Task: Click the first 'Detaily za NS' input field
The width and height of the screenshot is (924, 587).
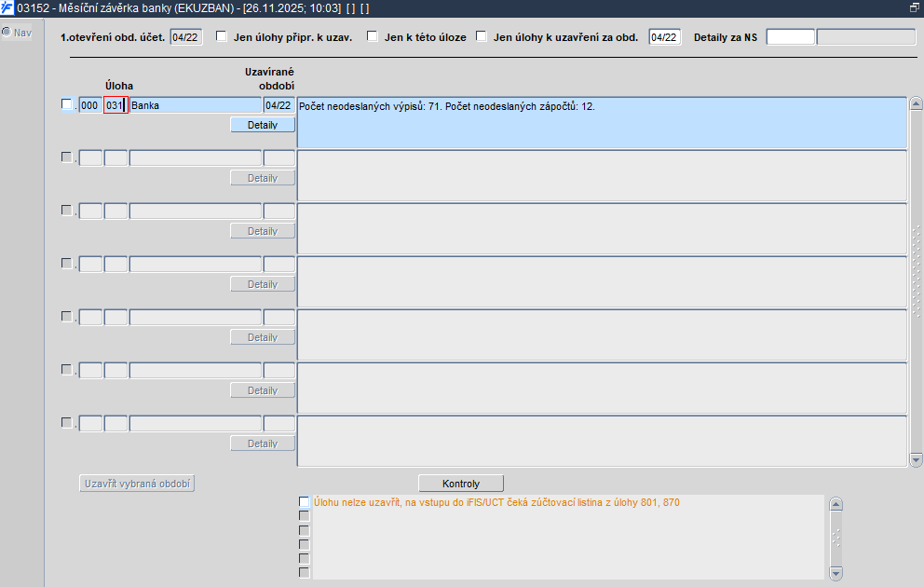Action: [x=790, y=37]
